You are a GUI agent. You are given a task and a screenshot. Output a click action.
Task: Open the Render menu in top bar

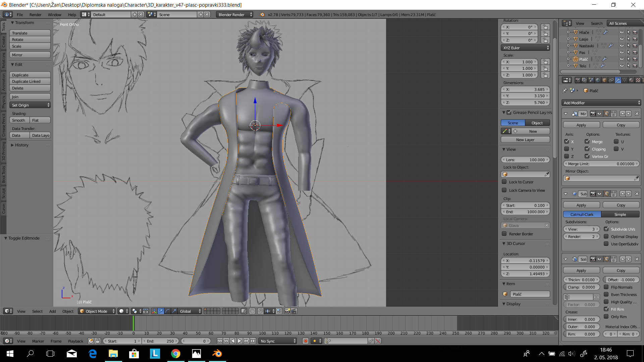[x=35, y=15]
